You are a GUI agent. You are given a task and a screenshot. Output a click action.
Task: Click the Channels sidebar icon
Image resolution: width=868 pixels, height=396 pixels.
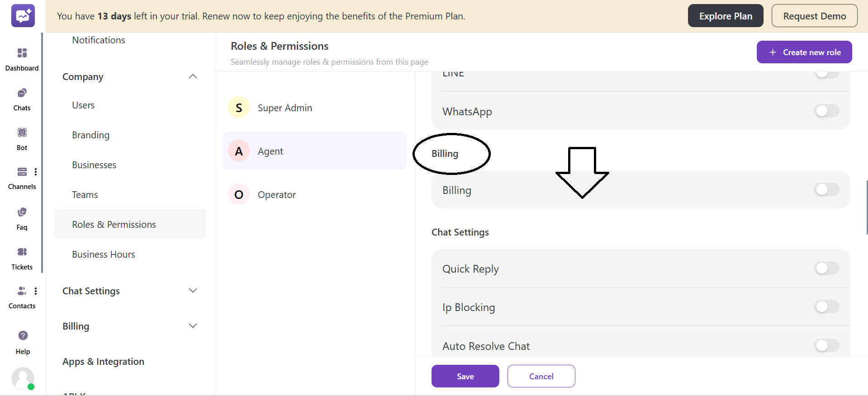[x=22, y=177]
